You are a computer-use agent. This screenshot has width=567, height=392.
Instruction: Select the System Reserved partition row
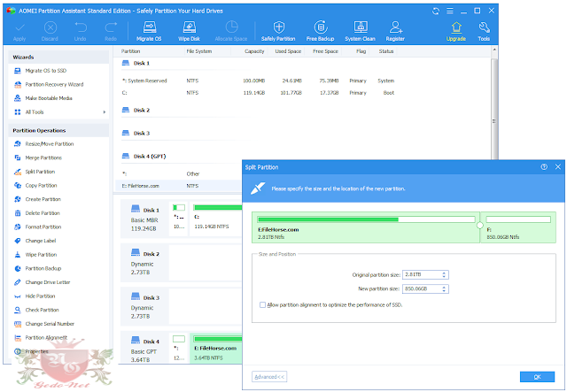pos(258,81)
